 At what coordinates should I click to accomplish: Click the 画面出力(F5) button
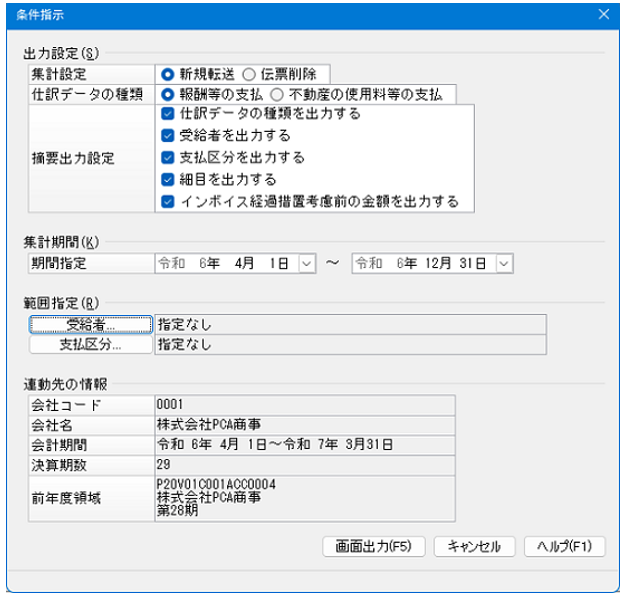374,546
